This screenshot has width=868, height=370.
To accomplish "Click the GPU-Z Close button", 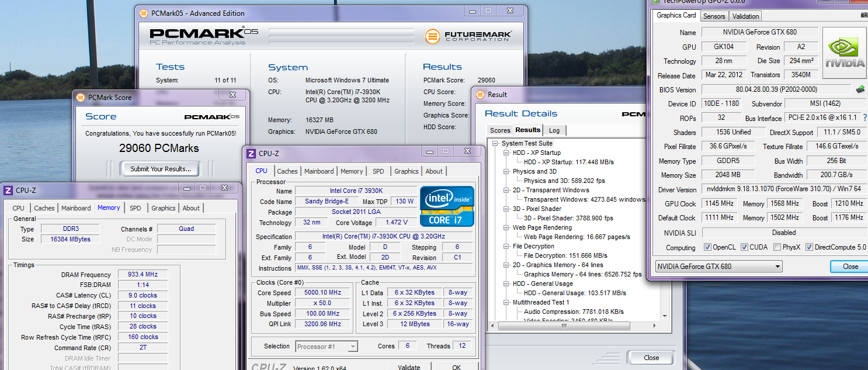I will coord(850,267).
